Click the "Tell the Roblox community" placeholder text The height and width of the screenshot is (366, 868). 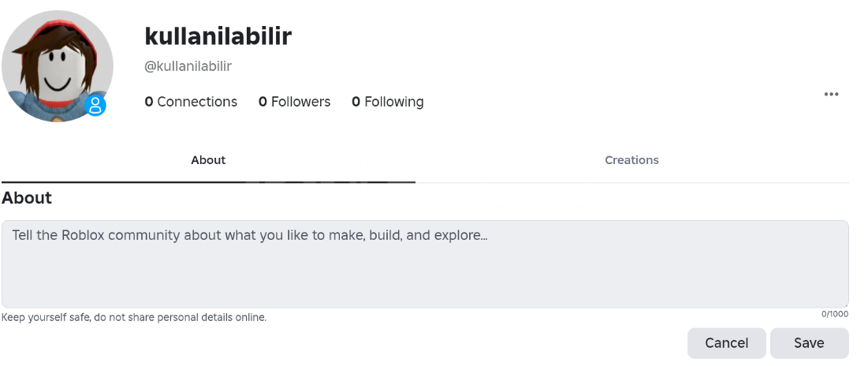click(249, 235)
